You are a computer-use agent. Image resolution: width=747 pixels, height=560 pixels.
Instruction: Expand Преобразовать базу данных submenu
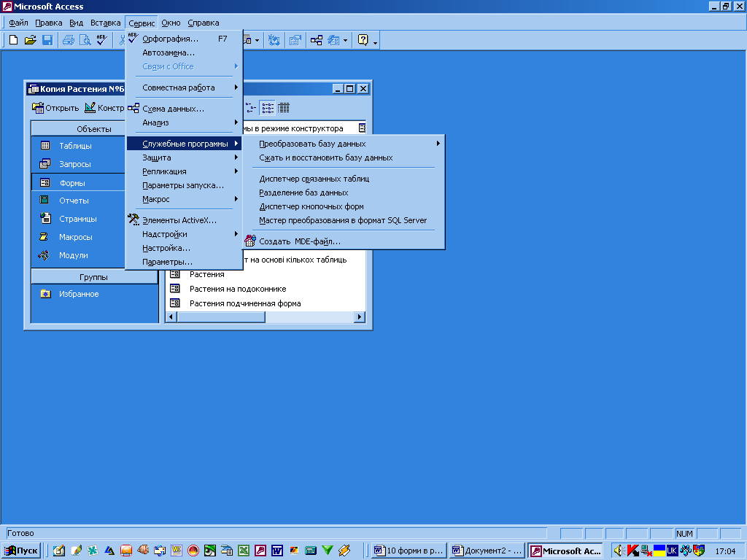coord(344,144)
